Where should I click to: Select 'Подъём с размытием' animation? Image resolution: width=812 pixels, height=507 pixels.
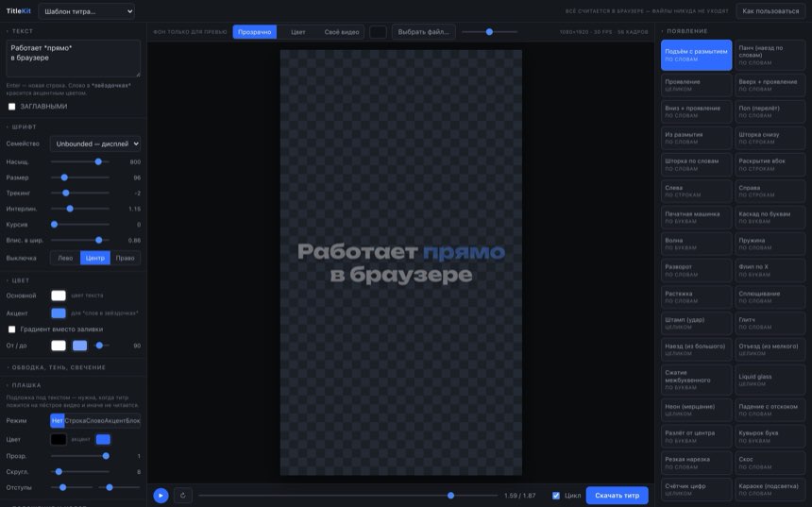tap(697, 55)
